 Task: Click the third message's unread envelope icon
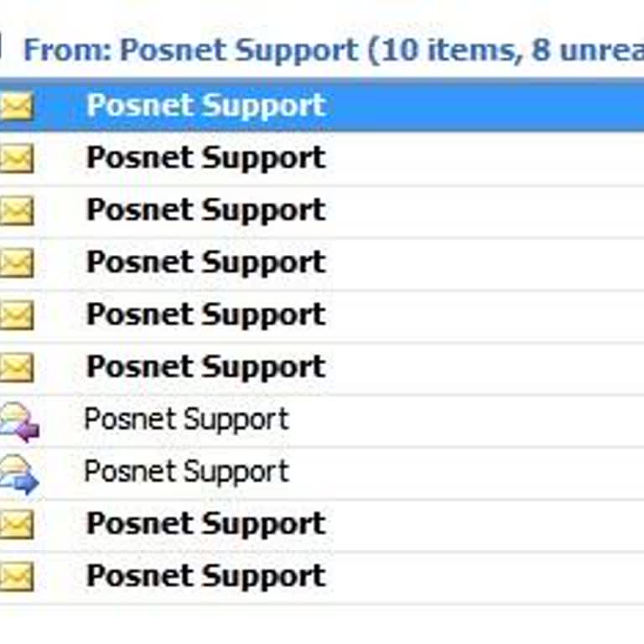[17, 210]
